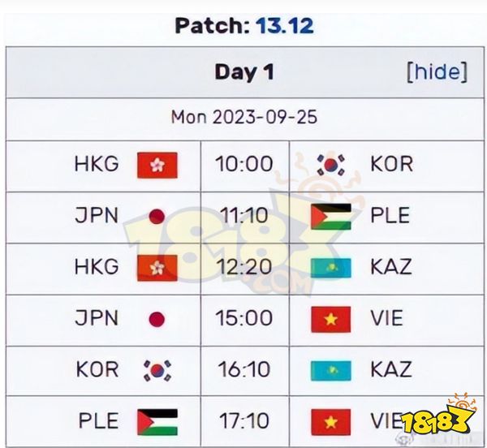487x448 pixels.
Task: Click the Hong Kong flag in the 10:00 row
Action: (x=157, y=165)
